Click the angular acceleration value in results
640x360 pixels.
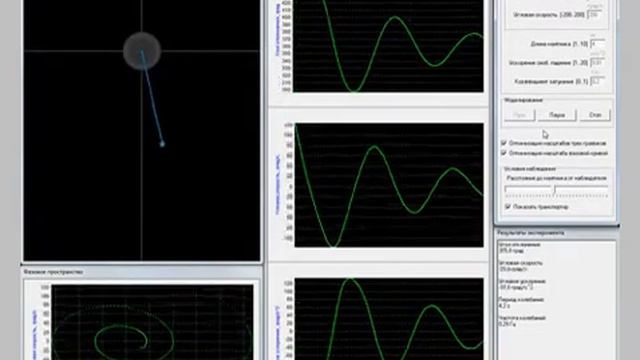tap(516, 287)
